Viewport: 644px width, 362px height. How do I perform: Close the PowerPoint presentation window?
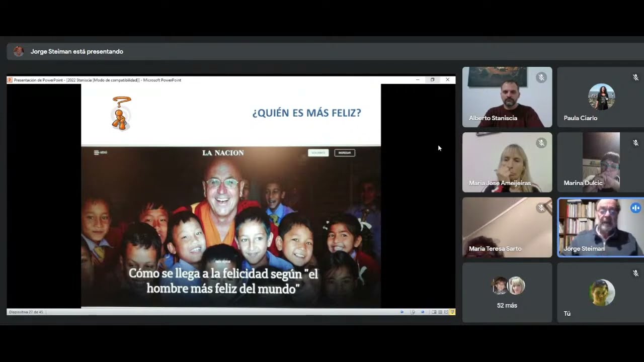[x=447, y=80]
